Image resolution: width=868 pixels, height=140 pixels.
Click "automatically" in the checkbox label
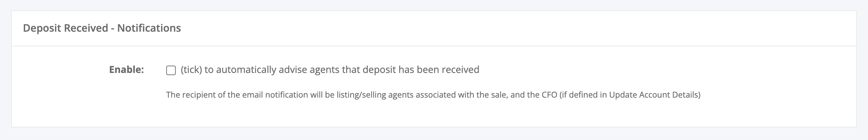coord(246,70)
